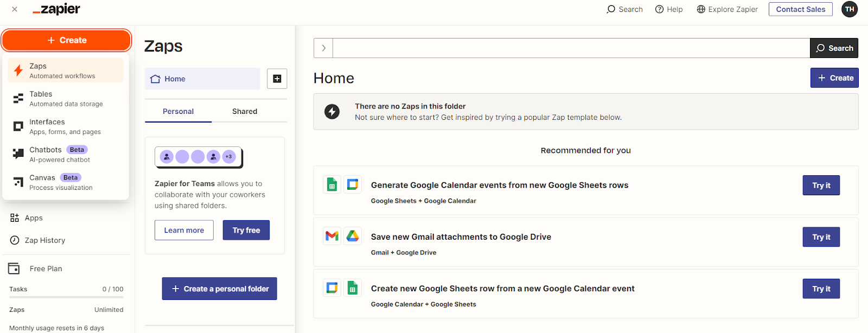Viewport: 868px width, 333px height.
Task: Click the Google Calendar icon in the third template
Action: (x=332, y=288)
